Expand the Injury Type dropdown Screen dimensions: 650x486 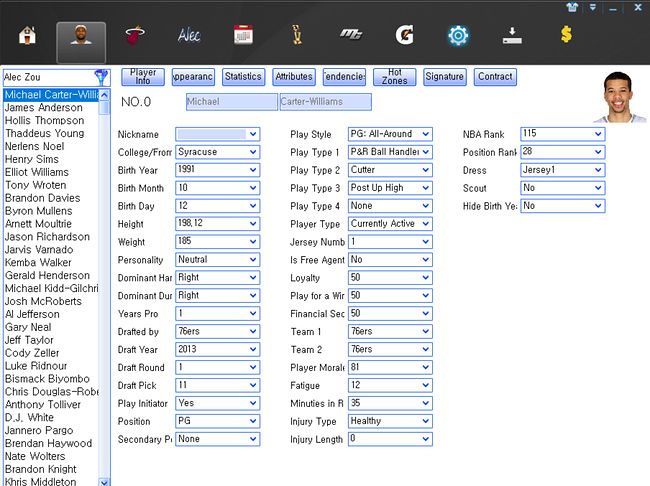coord(425,421)
